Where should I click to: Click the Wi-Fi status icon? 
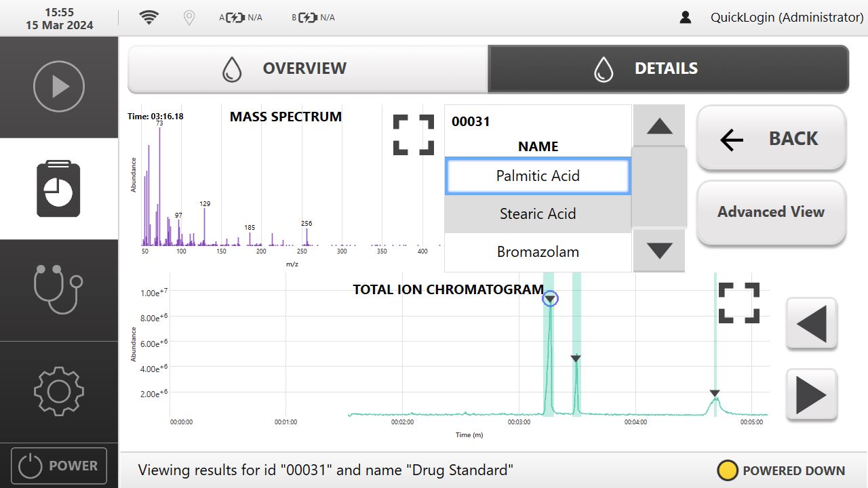(149, 18)
